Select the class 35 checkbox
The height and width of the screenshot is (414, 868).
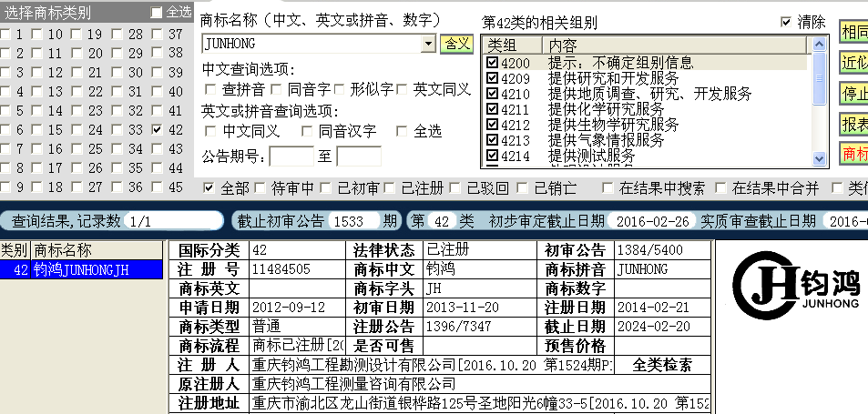[x=117, y=168]
